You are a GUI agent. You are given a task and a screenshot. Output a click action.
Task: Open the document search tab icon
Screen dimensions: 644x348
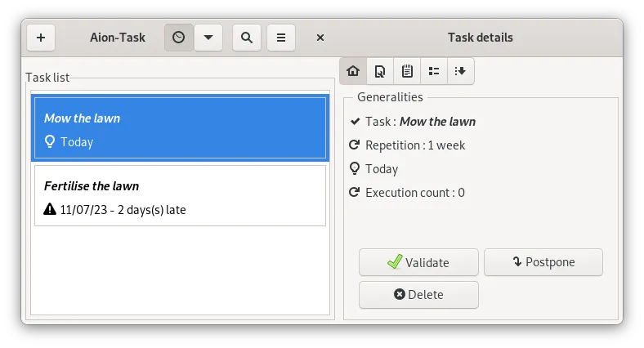[x=380, y=71]
